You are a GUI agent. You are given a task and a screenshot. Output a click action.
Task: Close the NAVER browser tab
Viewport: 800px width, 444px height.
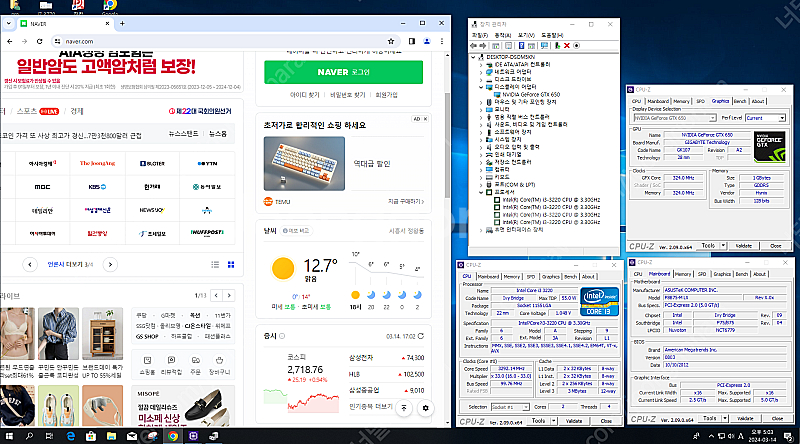[107, 23]
